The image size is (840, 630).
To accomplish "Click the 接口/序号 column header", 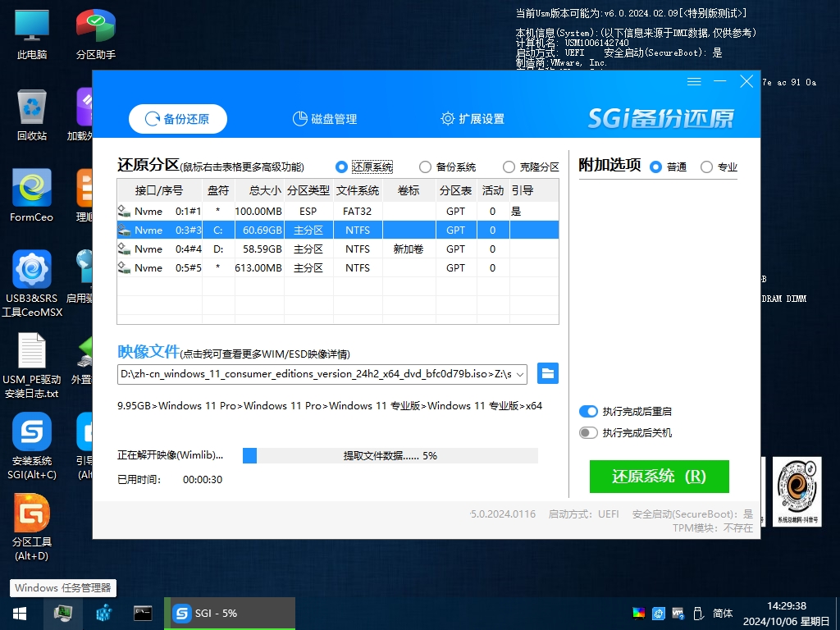I will tap(159, 190).
